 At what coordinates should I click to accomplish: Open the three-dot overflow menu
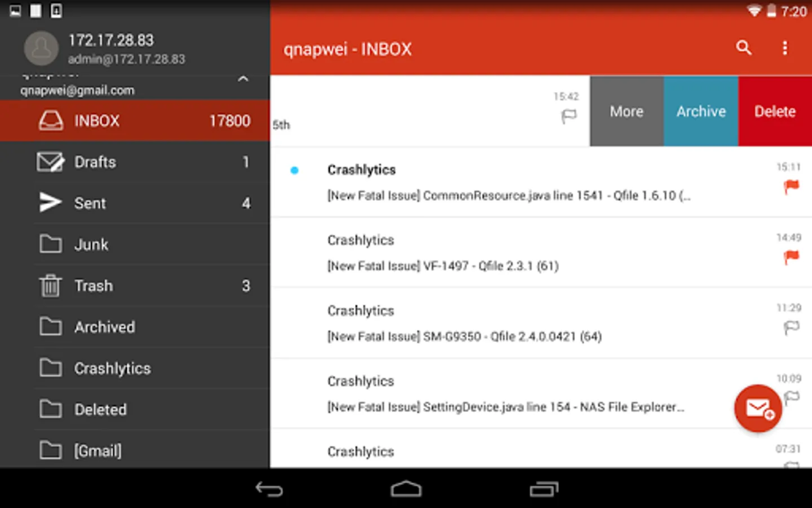pyautogui.click(x=784, y=48)
